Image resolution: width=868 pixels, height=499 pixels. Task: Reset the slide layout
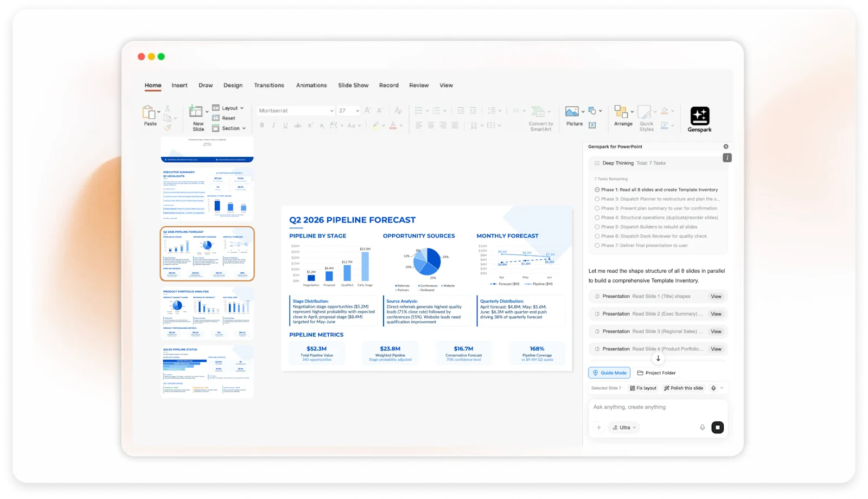224,118
